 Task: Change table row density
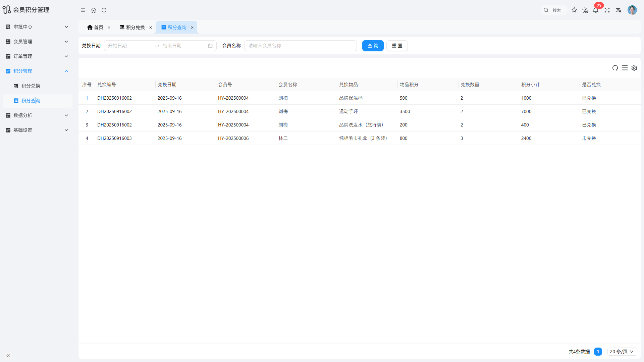tap(625, 68)
